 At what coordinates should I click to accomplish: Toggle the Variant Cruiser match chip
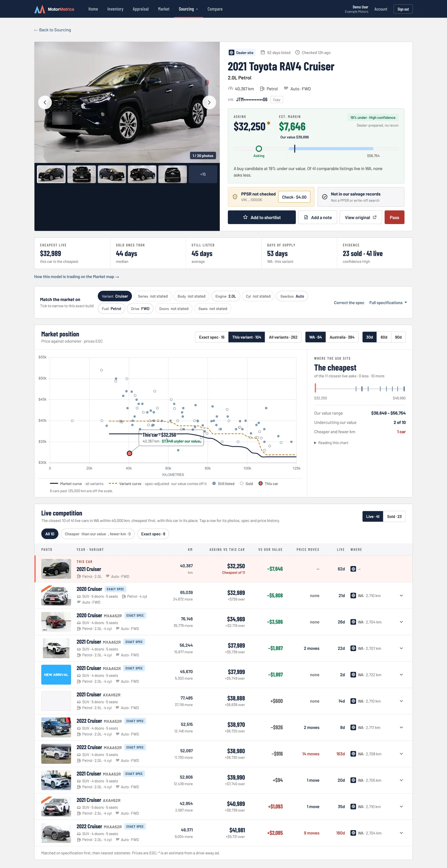click(x=115, y=296)
